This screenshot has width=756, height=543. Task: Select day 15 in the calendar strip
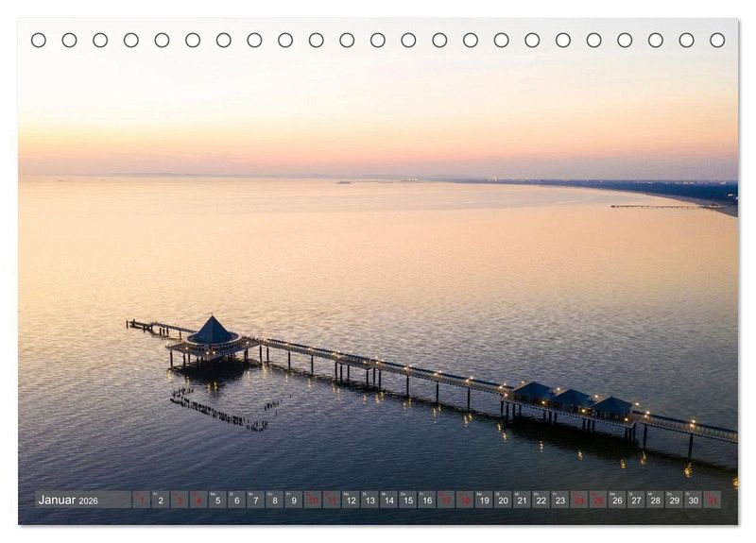pos(408,500)
